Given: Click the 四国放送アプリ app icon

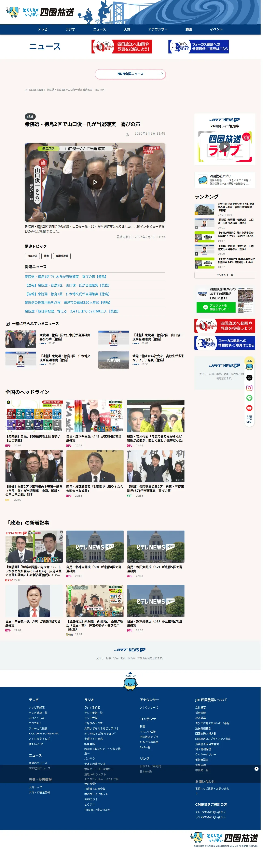Looking at the screenshot, I should point(203,180).
